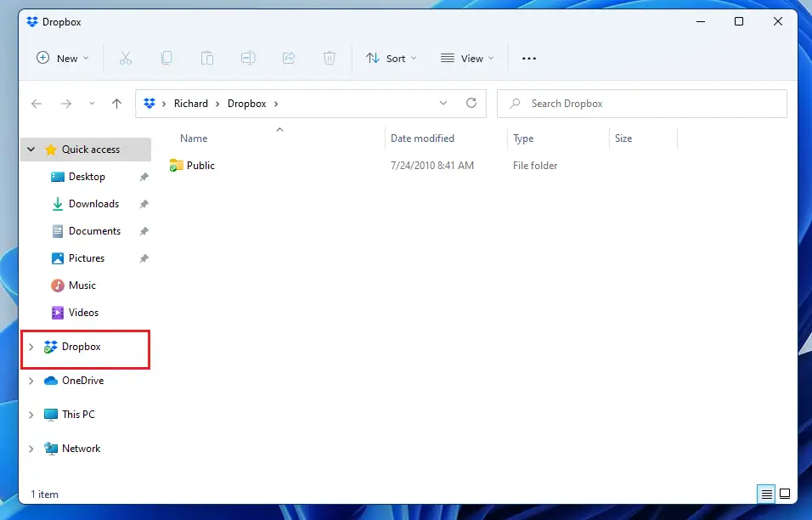Open the New item dropdown
Screen dimensions: 812x520
pyautogui.click(x=62, y=58)
